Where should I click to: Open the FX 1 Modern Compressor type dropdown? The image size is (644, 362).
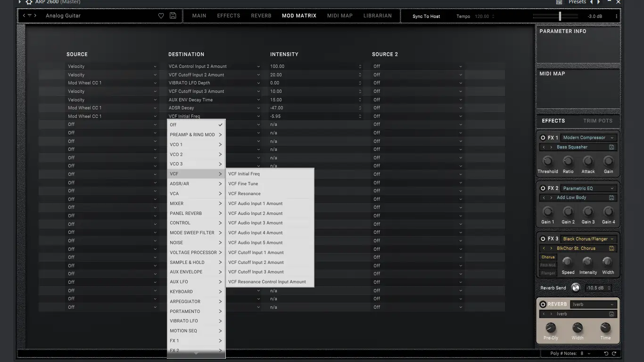(x=589, y=138)
